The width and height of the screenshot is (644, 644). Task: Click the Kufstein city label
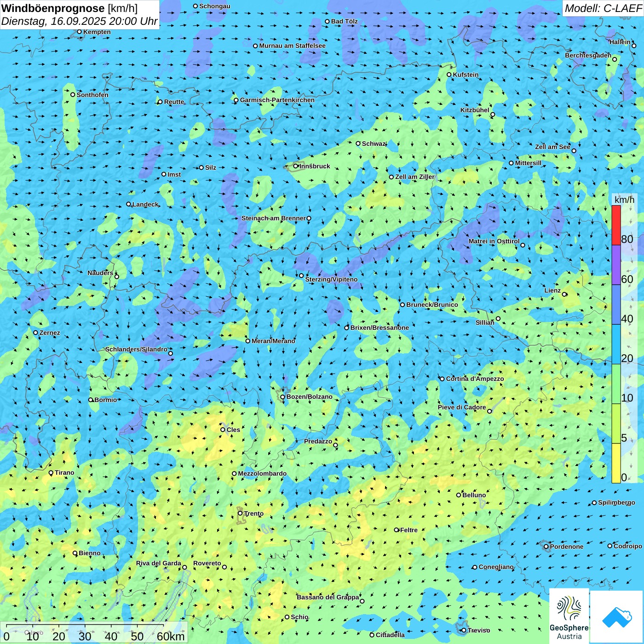tap(466, 75)
